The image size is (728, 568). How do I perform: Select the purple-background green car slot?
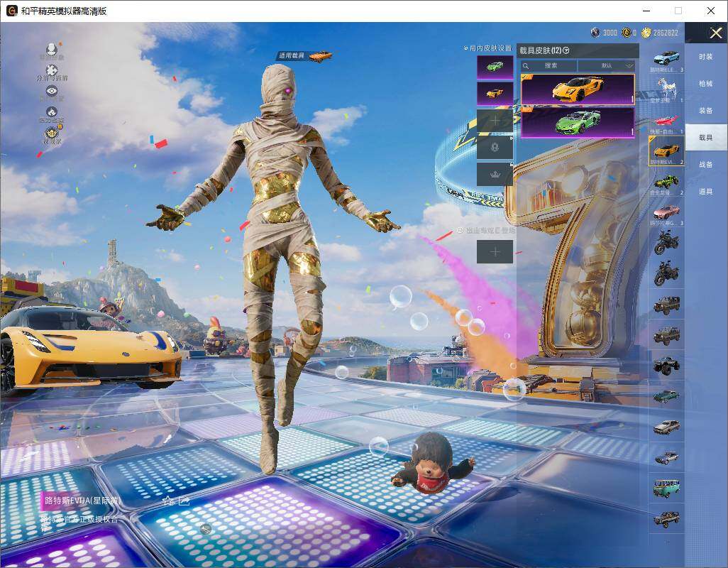click(495, 67)
